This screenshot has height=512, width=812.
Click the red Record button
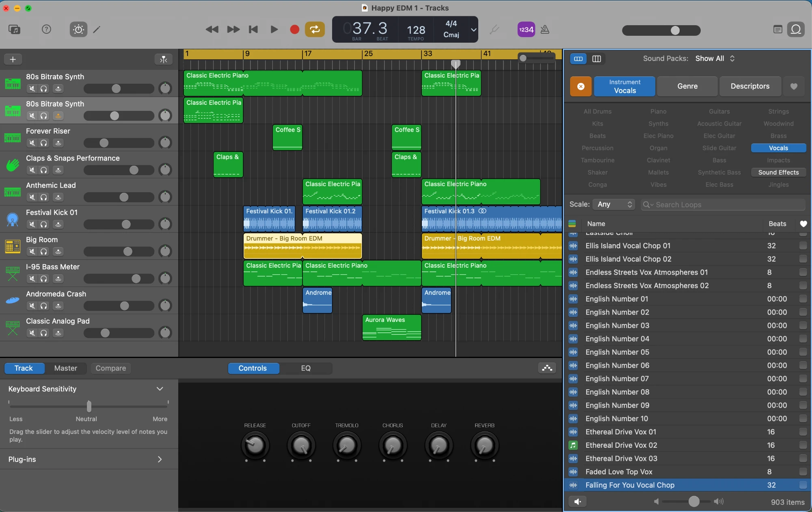tap(295, 29)
